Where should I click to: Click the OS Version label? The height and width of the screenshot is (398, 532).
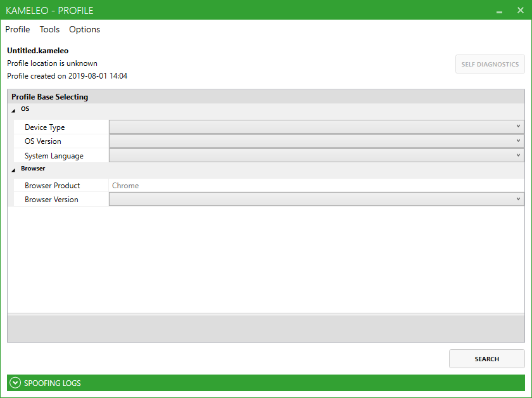point(43,141)
